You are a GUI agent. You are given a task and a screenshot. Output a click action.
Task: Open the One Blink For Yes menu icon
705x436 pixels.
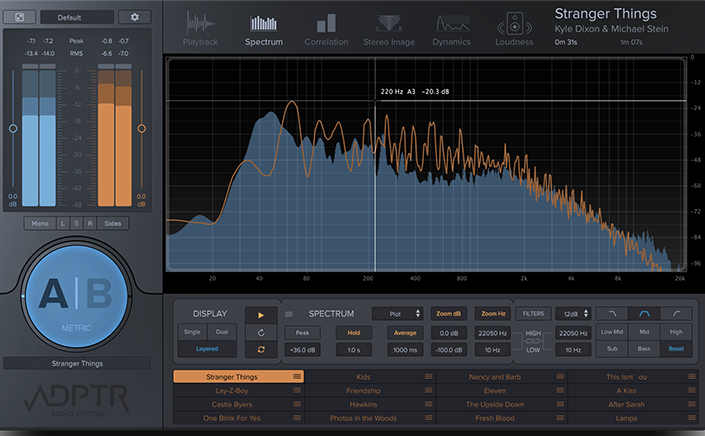(297, 418)
